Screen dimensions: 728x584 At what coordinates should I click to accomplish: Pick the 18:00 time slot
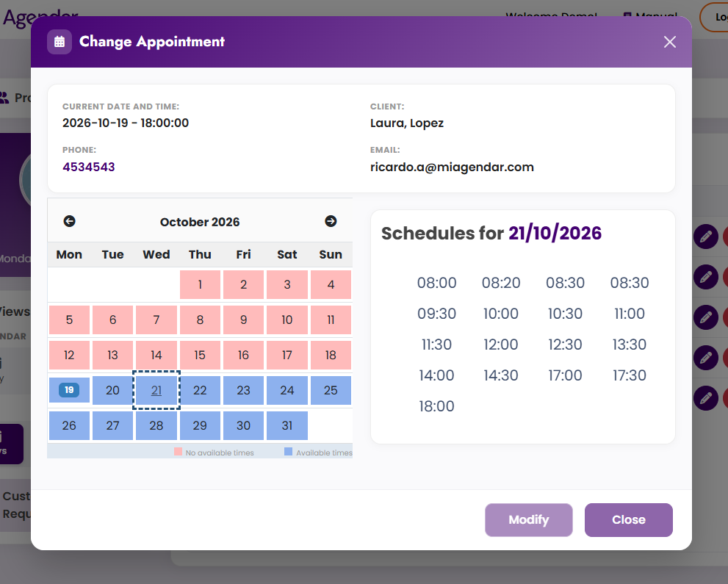point(436,406)
